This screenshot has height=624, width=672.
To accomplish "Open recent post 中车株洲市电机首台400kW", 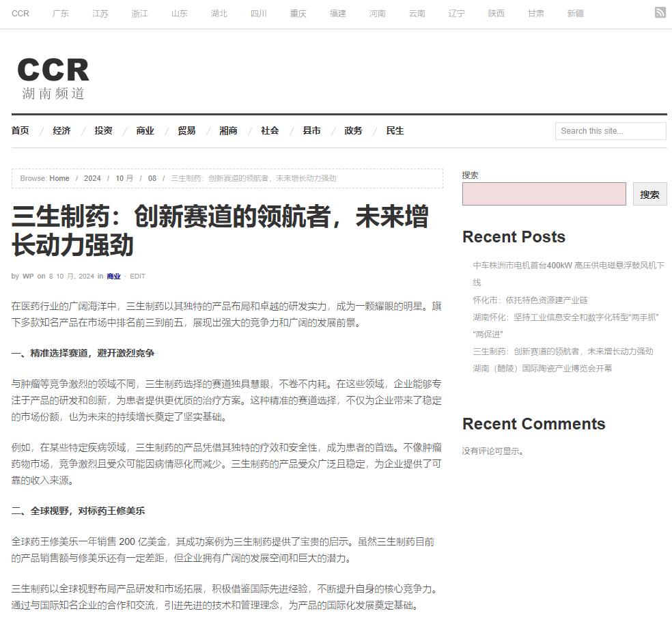I will pyautogui.click(x=569, y=274).
